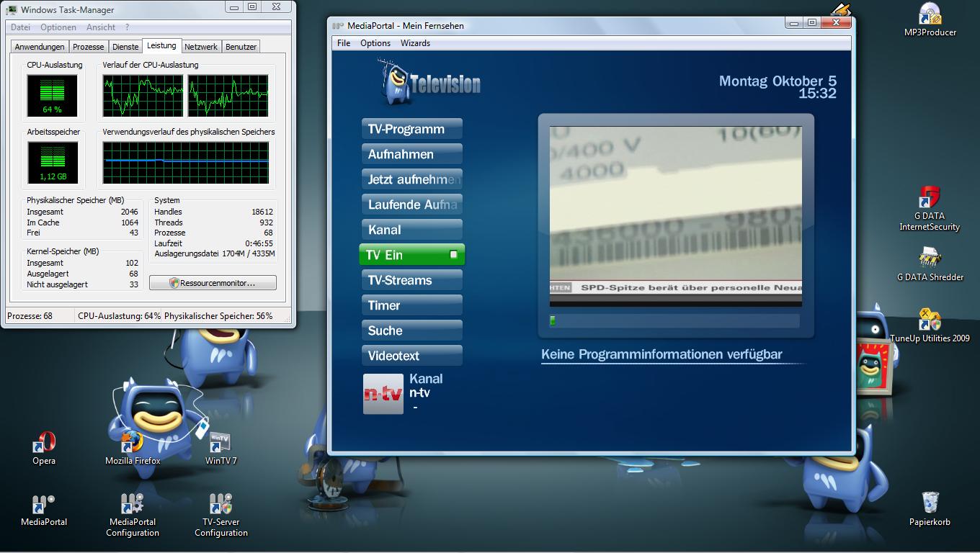Click the TV-Server Configuration desktop icon
Screen dimensions: 980x553
pos(221,515)
